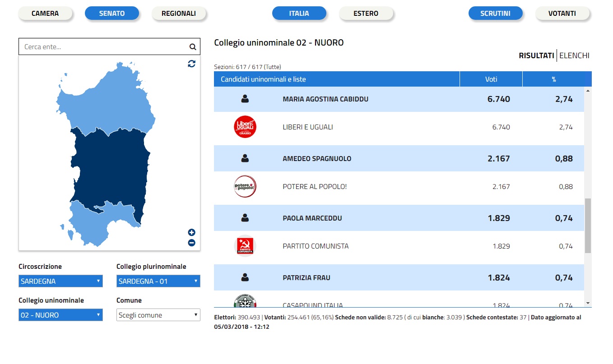This screenshot has height=364, width=613.
Task: Click the map refresh icon
Action: coord(191,64)
